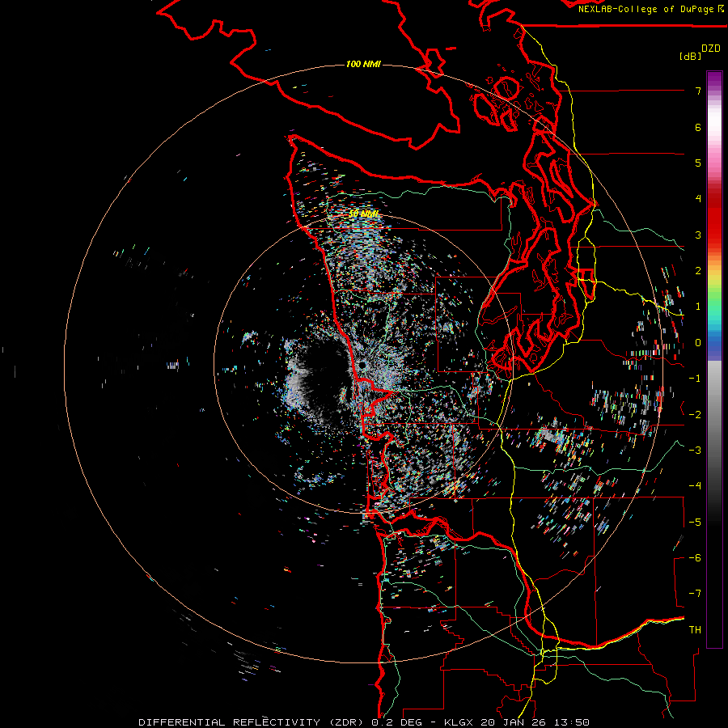The width and height of the screenshot is (728, 728).
Task: Click the 0.2 DEG elevation text
Action: (x=396, y=722)
